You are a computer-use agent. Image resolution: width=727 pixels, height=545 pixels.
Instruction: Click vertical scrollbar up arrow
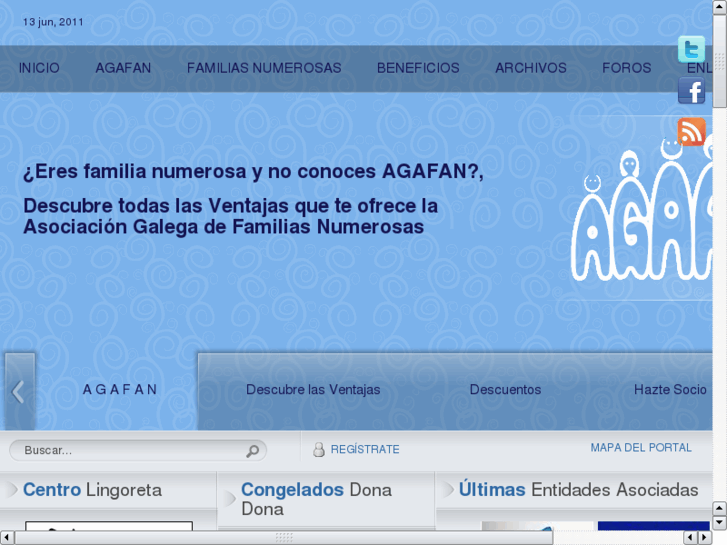[x=720, y=7]
